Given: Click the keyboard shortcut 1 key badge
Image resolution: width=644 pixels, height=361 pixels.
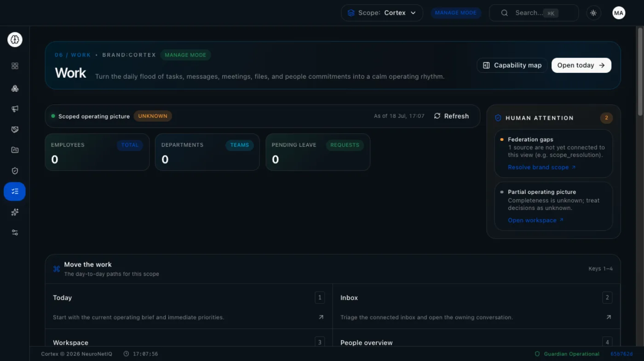Looking at the screenshot, I should point(320,297).
